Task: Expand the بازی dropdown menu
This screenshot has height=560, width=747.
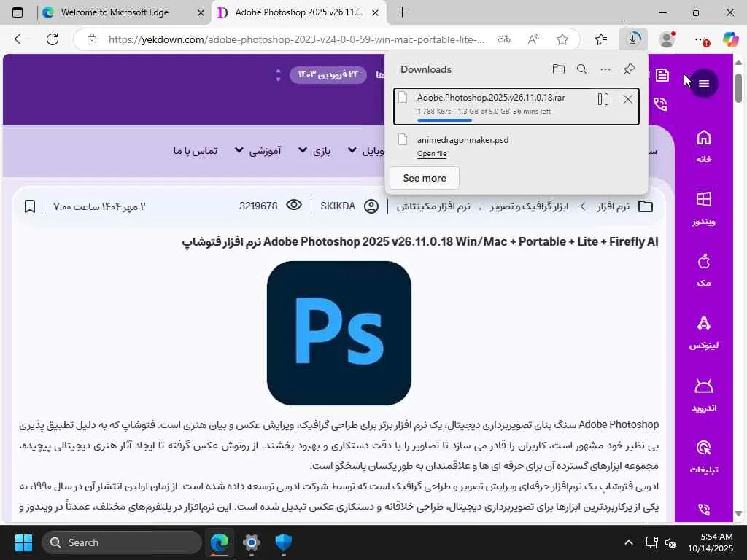Action: [x=314, y=151]
